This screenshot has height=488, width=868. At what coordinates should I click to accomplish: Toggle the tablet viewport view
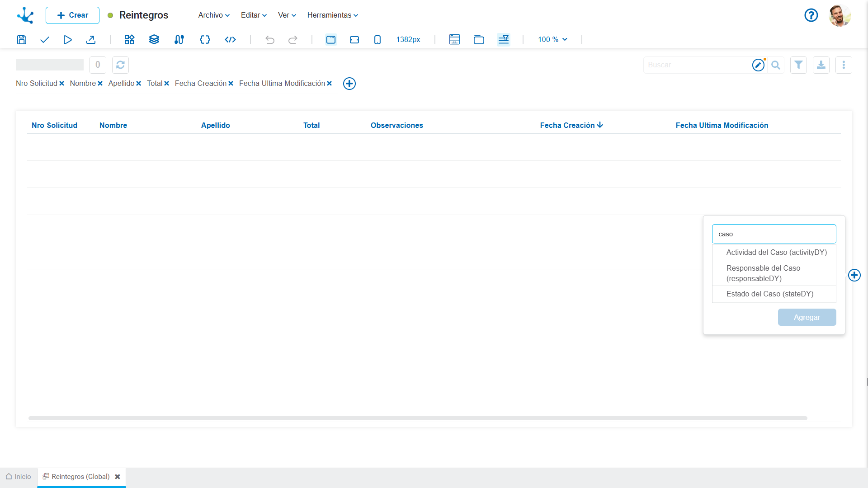(354, 40)
